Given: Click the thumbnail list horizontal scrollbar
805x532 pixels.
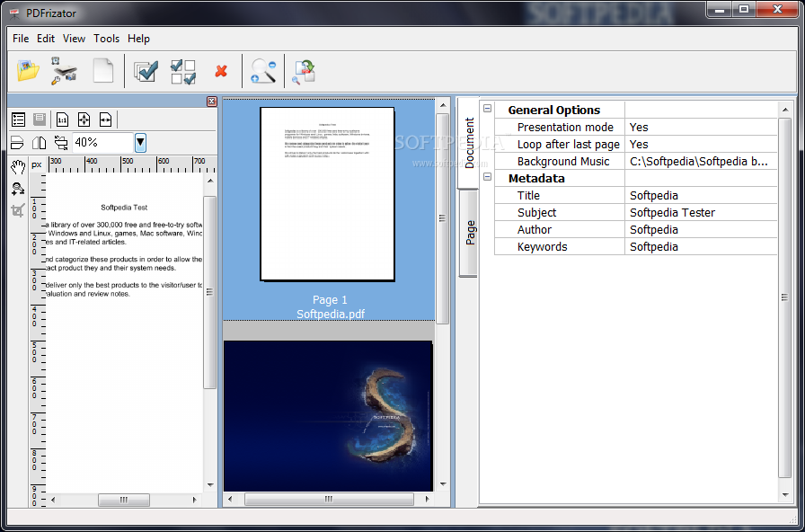Looking at the screenshot, I should click(329, 499).
